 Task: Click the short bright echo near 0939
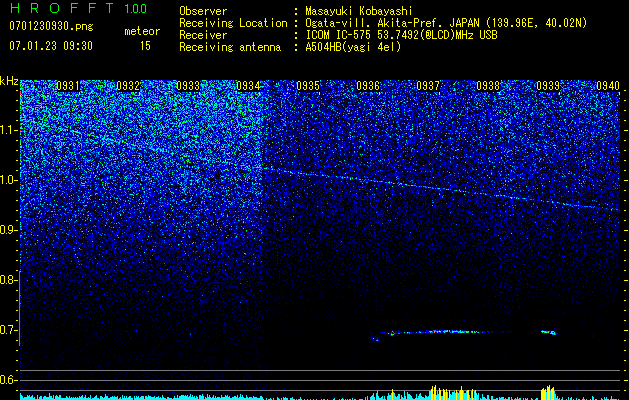tap(549, 332)
